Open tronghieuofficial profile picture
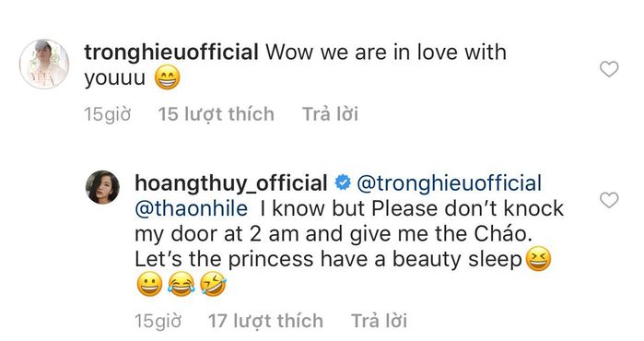 pos(44,65)
